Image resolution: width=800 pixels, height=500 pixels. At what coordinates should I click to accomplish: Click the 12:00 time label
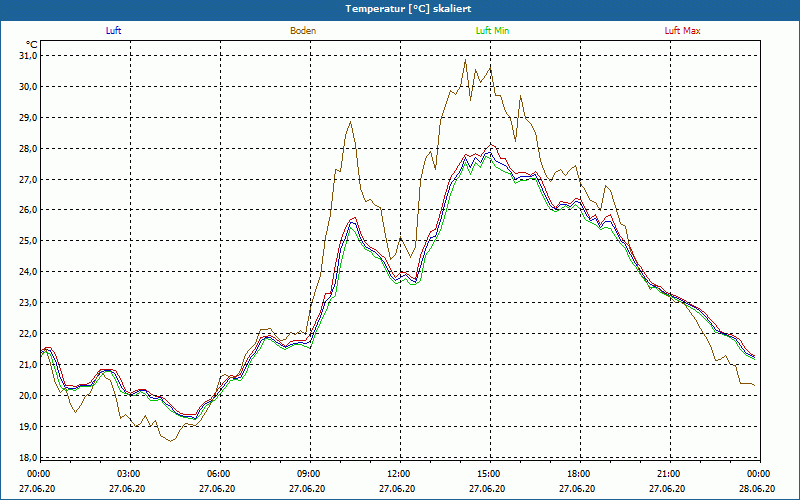click(399, 474)
